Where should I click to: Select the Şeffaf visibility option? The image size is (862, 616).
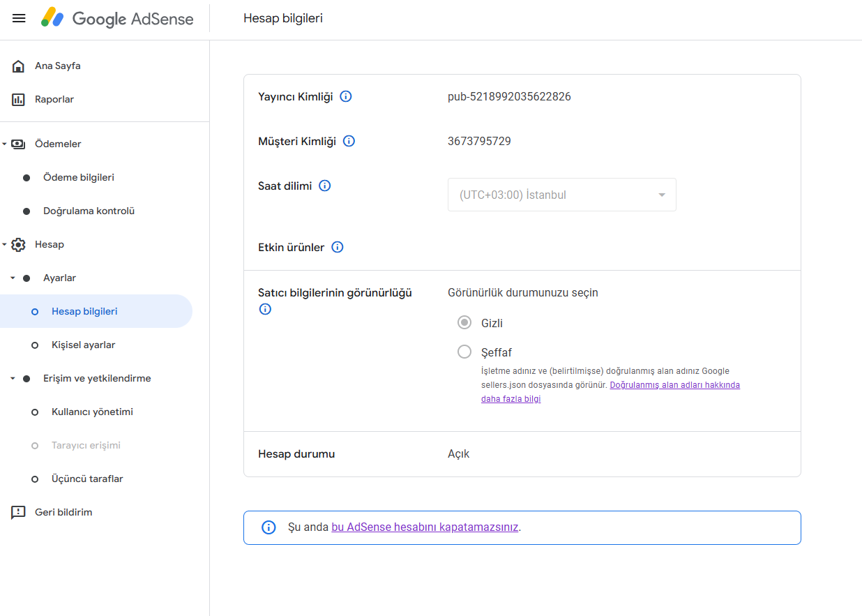click(464, 352)
